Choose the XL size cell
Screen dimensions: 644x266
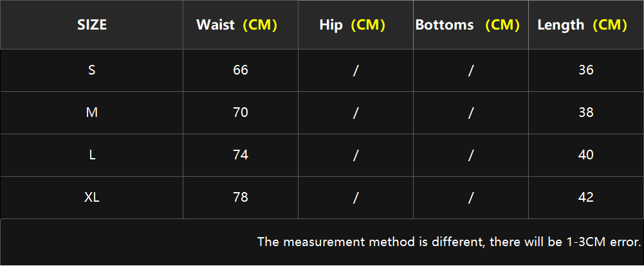coord(91,197)
